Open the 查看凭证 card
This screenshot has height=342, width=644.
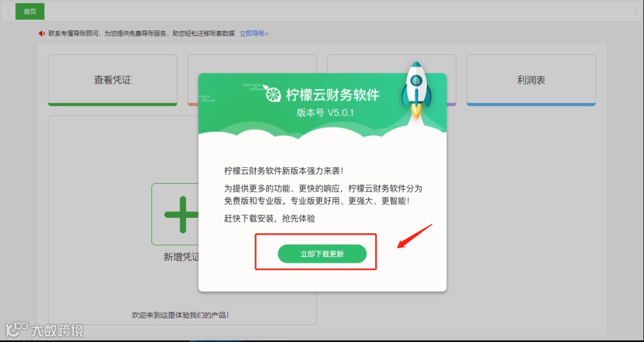coord(113,80)
